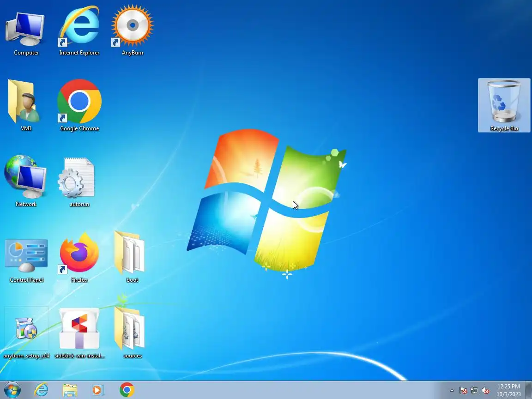Image resolution: width=532 pixels, height=399 pixels.
Task: Click the network status tray icon
Action: coord(474,391)
